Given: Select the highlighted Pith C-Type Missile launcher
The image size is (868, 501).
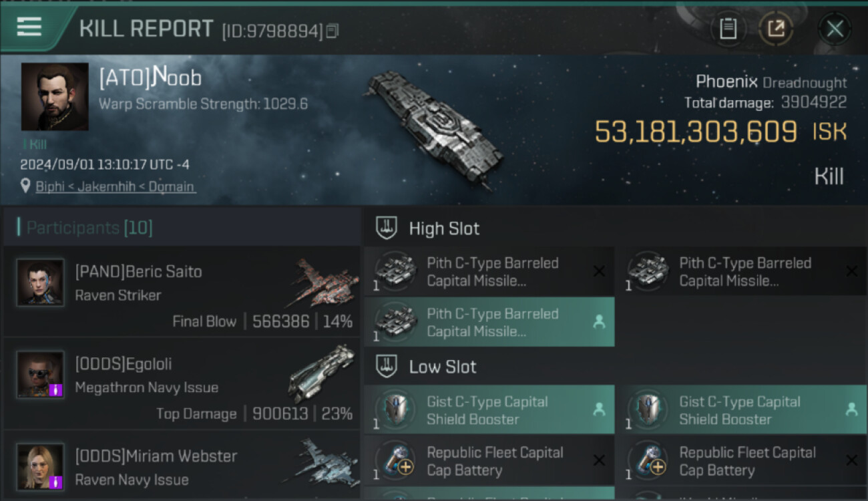Looking at the screenshot, I should click(489, 322).
